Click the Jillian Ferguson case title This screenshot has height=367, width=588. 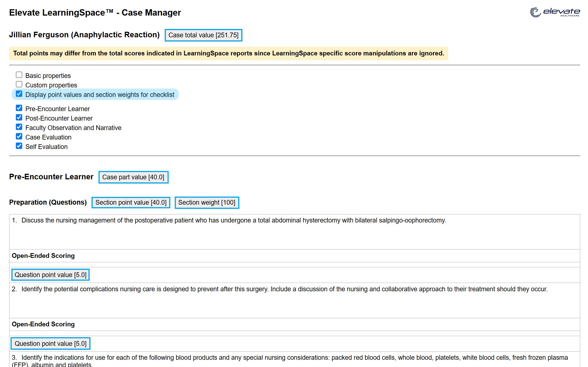[x=84, y=35]
